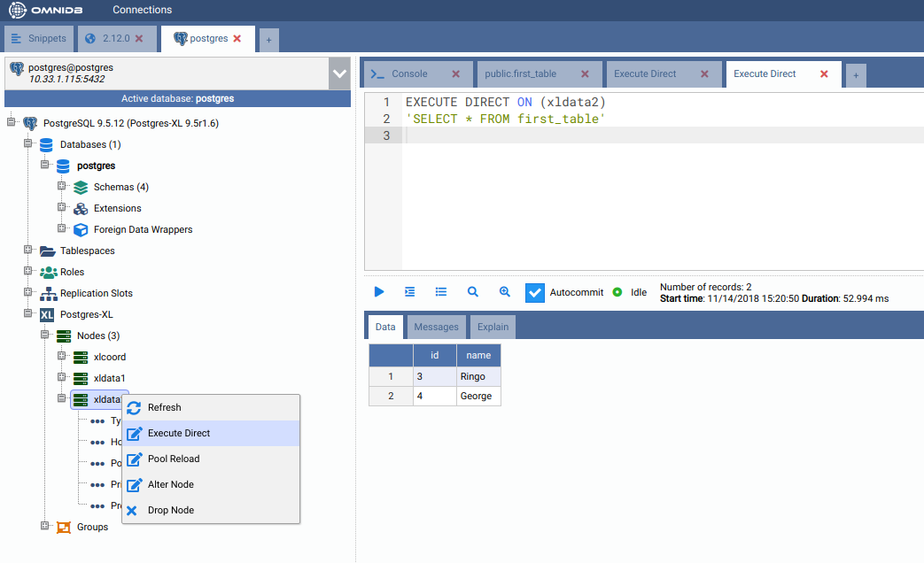This screenshot has width=924, height=563.
Task: Select the Snippets tab
Action: (38, 39)
